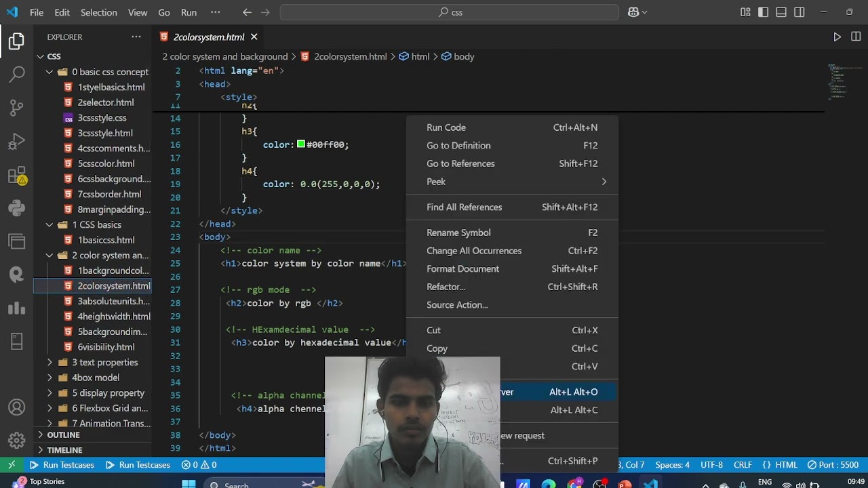Image resolution: width=868 pixels, height=488 pixels.
Task: Open the Accounts icon in activity bar
Action: pyautogui.click(x=17, y=407)
